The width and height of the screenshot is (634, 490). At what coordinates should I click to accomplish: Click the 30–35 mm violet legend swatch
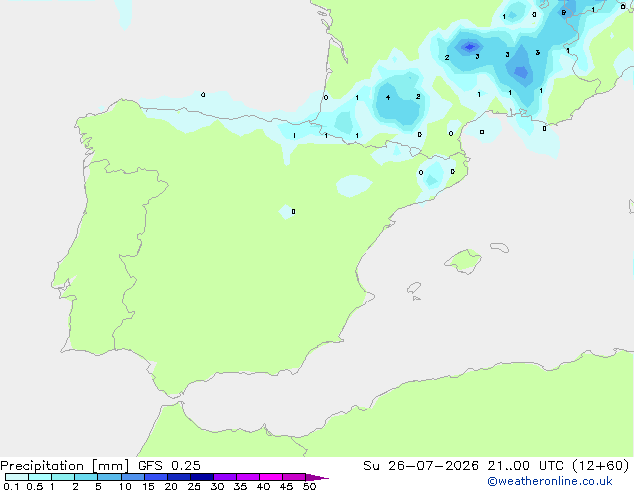pos(225,477)
